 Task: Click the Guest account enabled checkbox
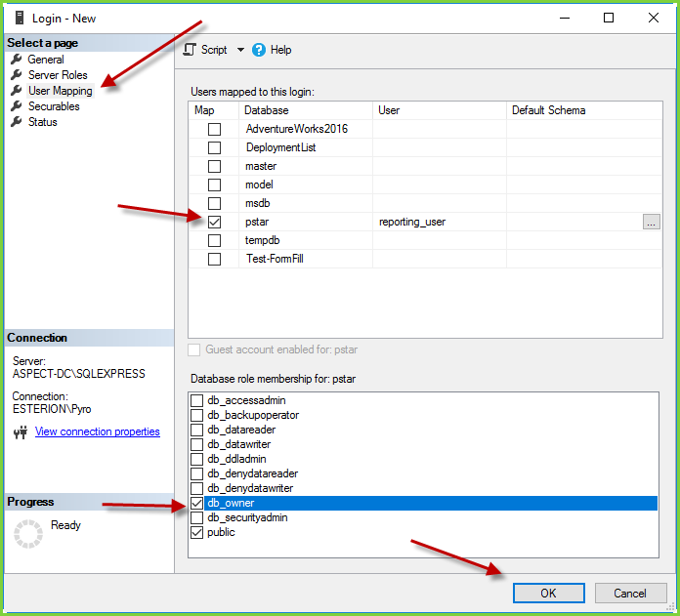point(194,350)
